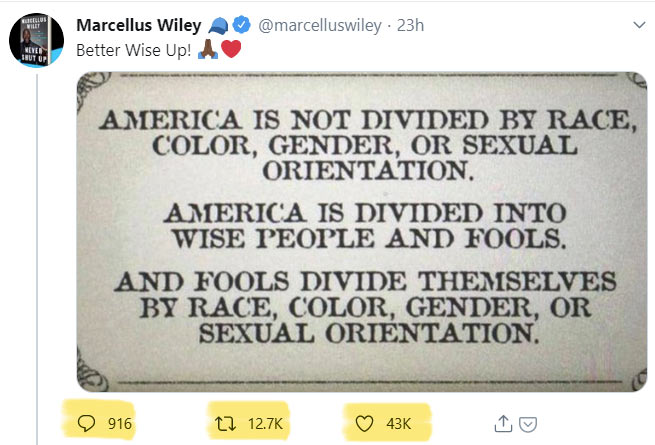Click the praying hands emoji in tweet text
Viewport: 655px width, 445px height.
(x=208, y=48)
